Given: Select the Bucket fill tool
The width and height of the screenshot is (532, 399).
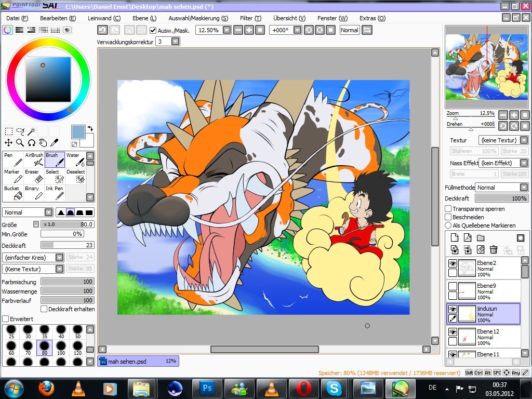Looking at the screenshot, I should point(13,193).
